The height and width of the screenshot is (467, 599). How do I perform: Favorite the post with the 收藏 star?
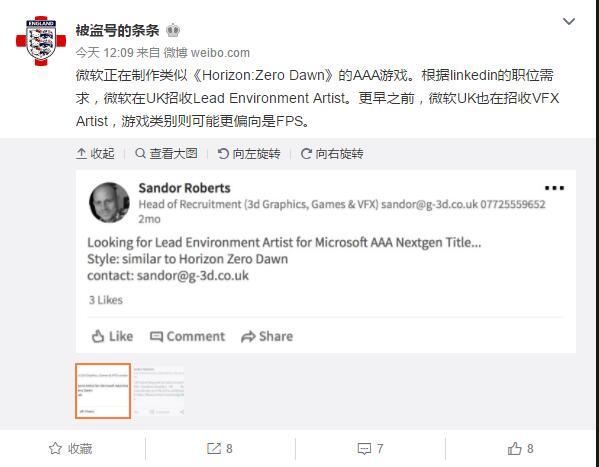point(71,449)
